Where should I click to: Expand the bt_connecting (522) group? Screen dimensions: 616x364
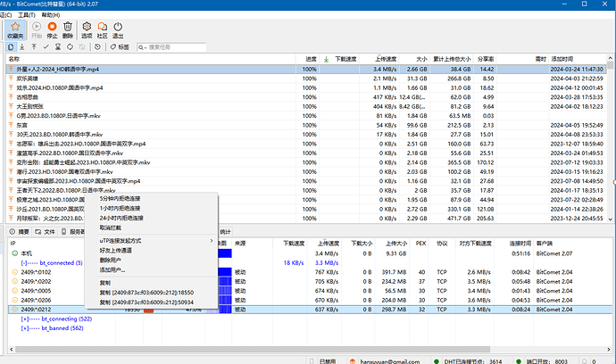pos(24,318)
